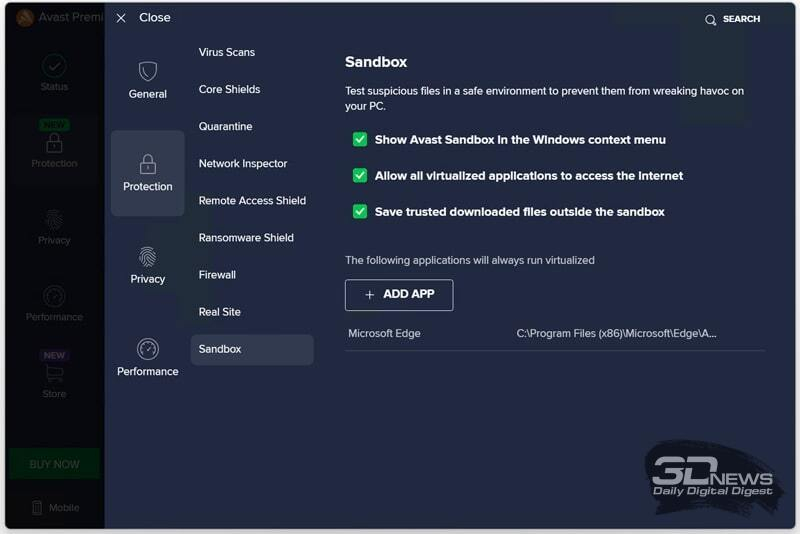The image size is (800, 534).
Task: Open Virus Scans settings
Action: (227, 52)
